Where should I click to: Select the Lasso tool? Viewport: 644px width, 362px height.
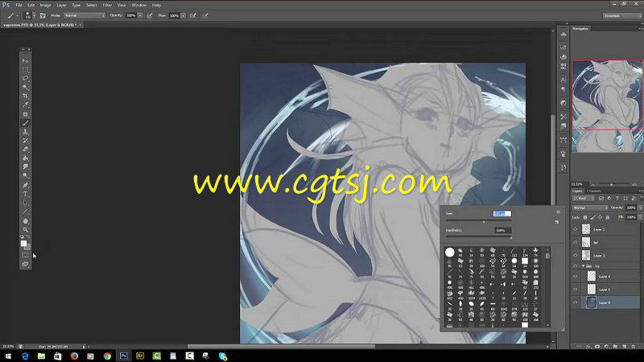[25, 78]
